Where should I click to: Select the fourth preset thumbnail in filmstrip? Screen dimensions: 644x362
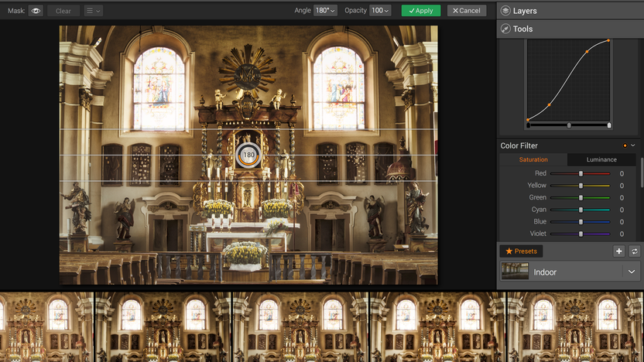click(x=438, y=327)
